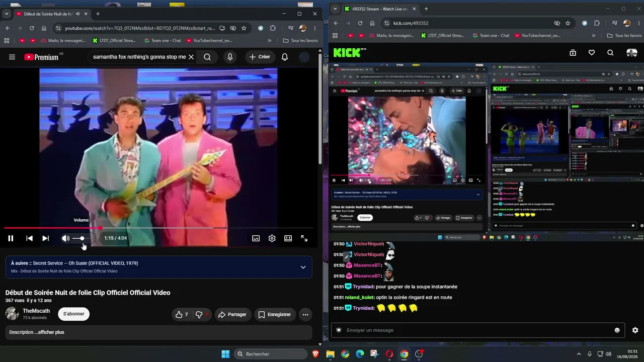Open LTDT_Officiel Stream bookmark in Kick window
644x362 pixels.
click(x=443, y=36)
